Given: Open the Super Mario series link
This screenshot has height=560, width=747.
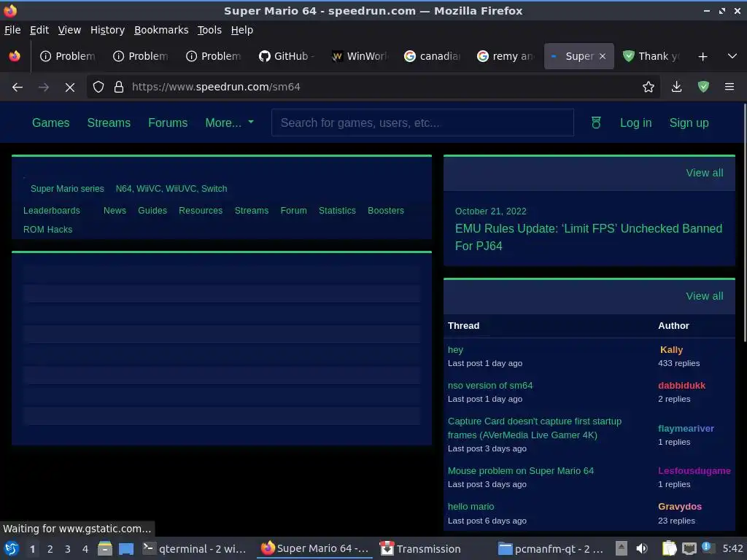Looking at the screenshot, I should pos(67,189).
